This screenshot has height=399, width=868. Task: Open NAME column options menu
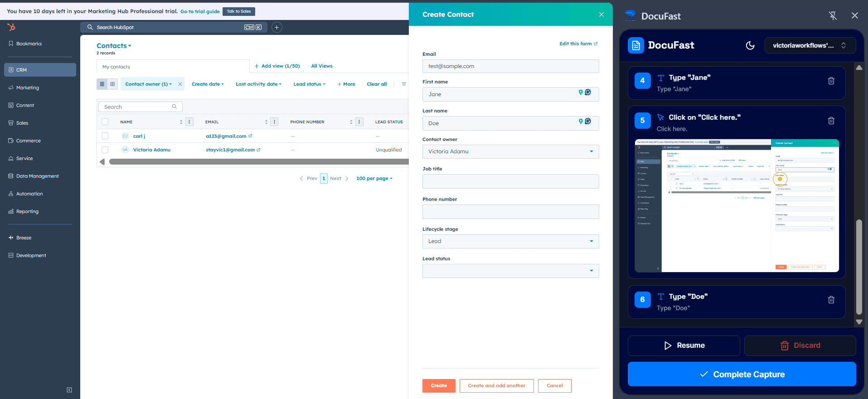pos(189,122)
